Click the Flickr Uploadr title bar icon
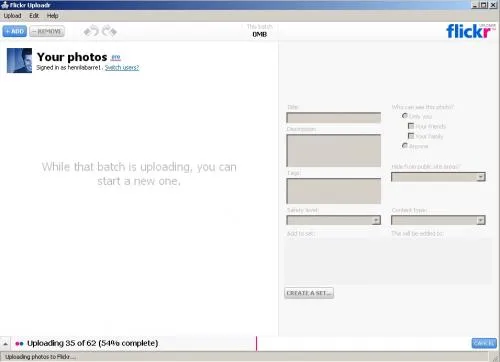The image size is (500, 362). tap(5, 5)
